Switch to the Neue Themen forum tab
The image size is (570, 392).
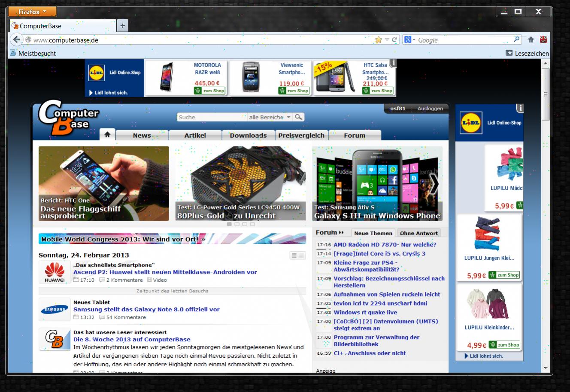click(373, 233)
